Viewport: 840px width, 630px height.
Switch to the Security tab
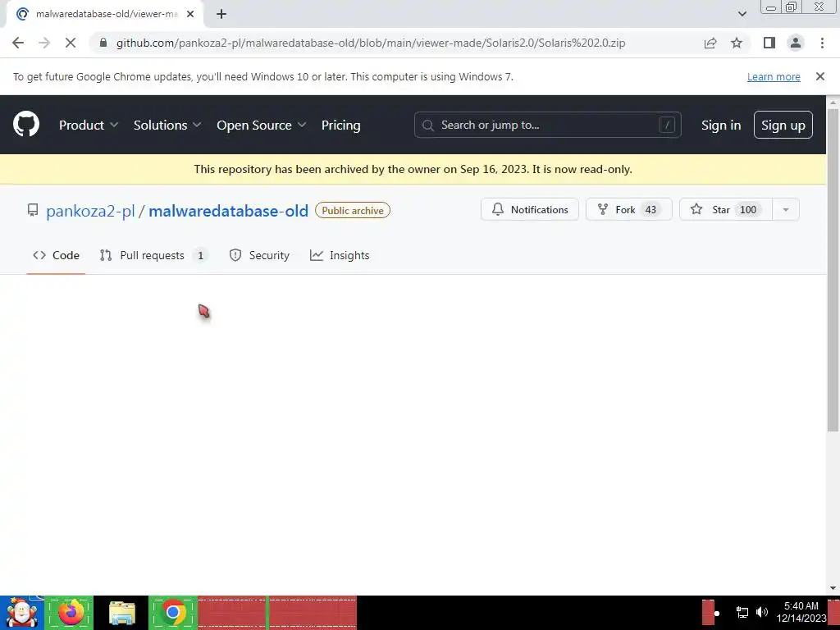click(259, 256)
